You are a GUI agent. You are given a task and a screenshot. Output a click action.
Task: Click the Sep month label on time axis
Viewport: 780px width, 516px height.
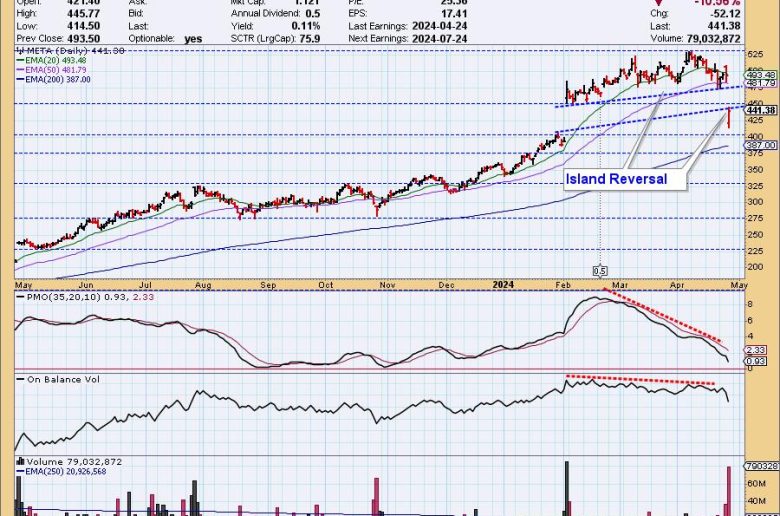pyautogui.click(x=268, y=285)
